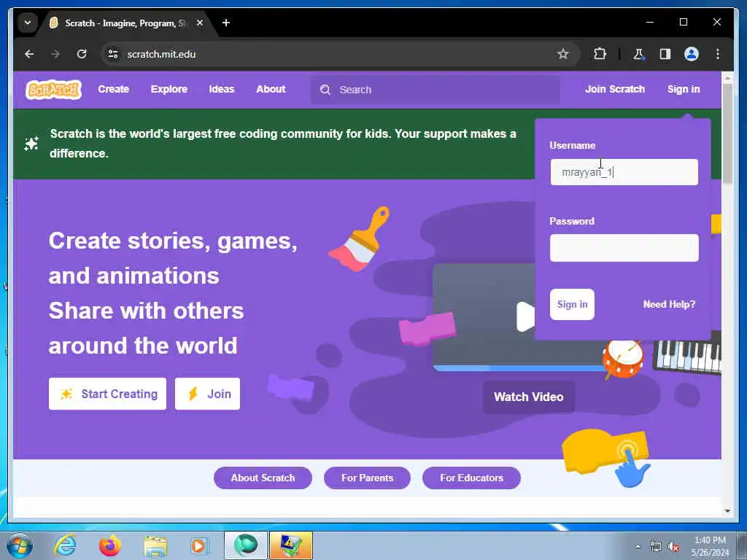This screenshot has width=747, height=560.
Task: Launch Internet Explorer from taskbar
Action: (x=65, y=545)
